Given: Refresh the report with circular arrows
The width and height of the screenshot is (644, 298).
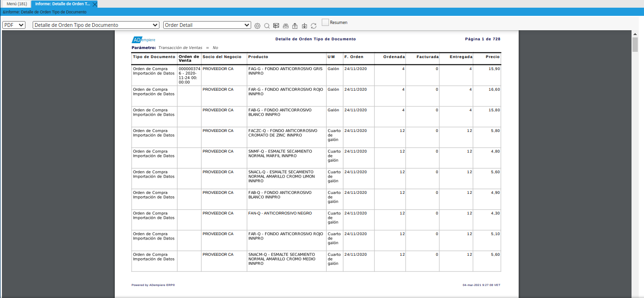Looking at the screenshot, I should point(314,25).
